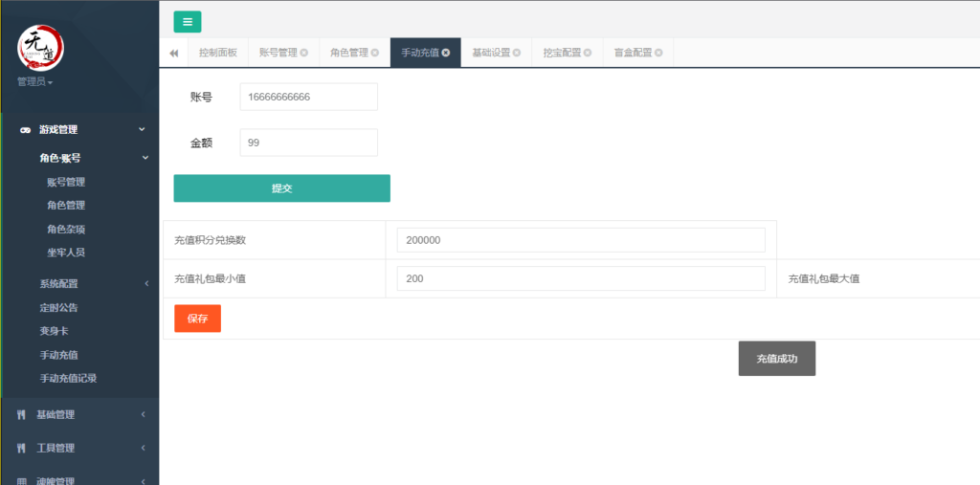Close the 挖宝配置 tab
Image resolution: width=980 pixels, height=485 pixels.
[x=588, y=54]
